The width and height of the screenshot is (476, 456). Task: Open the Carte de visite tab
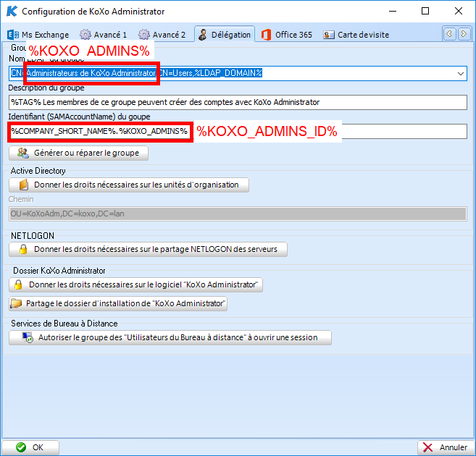click(356, 35)
